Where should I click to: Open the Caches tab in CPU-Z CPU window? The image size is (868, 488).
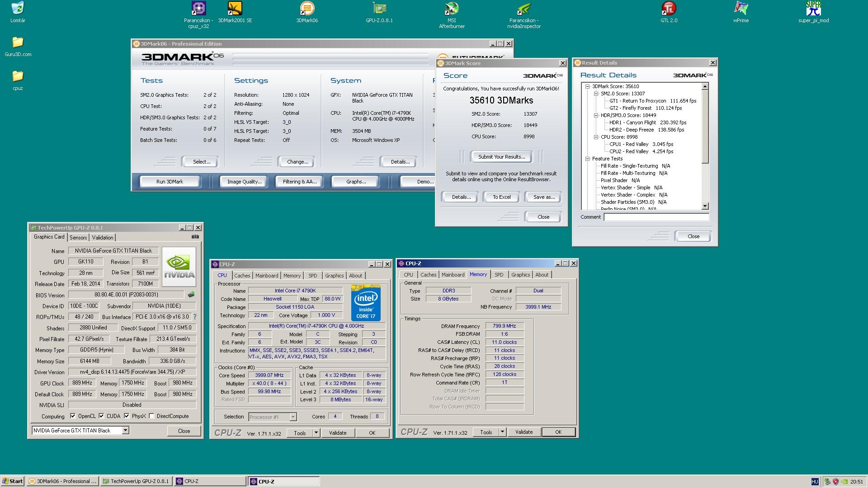[242, 276]
